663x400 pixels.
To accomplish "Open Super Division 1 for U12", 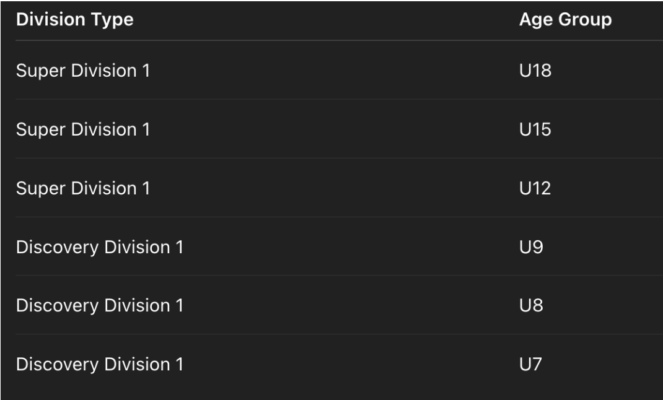I will pyautogui.click(x=83, y=188).
